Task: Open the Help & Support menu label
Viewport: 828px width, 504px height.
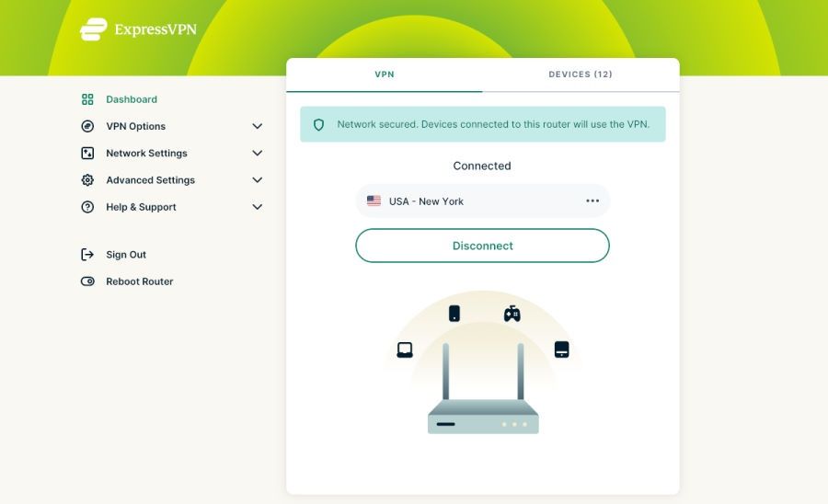Action: click(141, 207)
